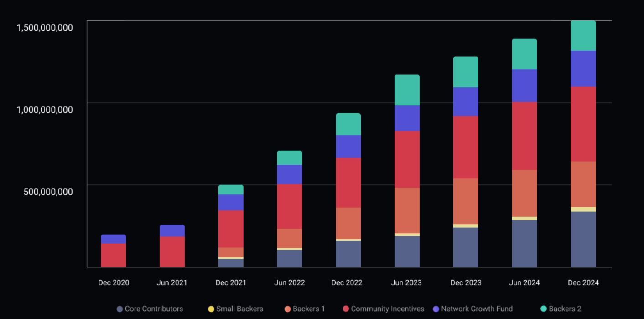Click the Dec 2021 teal Backers 2 segment
The width and height of the screenshot is (644, 319).
(x=231, y=190)
